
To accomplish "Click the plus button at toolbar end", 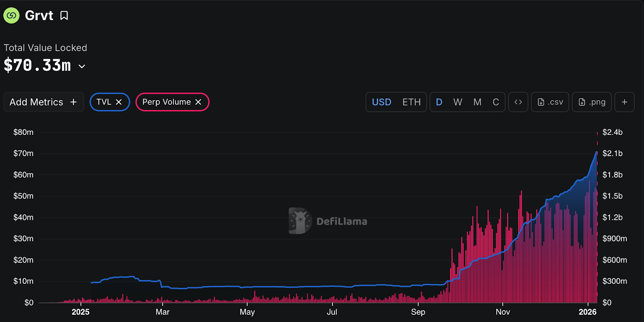I will tap(624, 102).
